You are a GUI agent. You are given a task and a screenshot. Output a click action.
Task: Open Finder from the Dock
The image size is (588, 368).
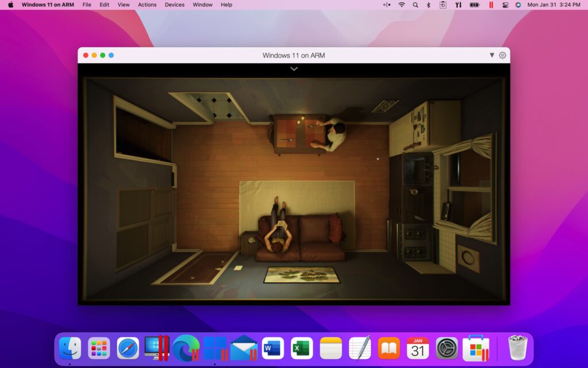point(69,348)
